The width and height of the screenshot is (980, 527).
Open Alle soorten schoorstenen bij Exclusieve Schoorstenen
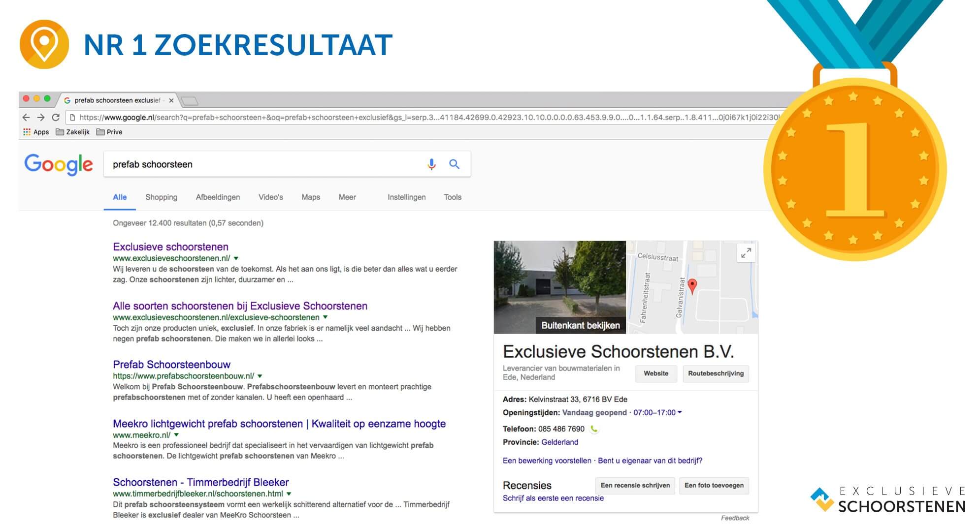[240, 306]
